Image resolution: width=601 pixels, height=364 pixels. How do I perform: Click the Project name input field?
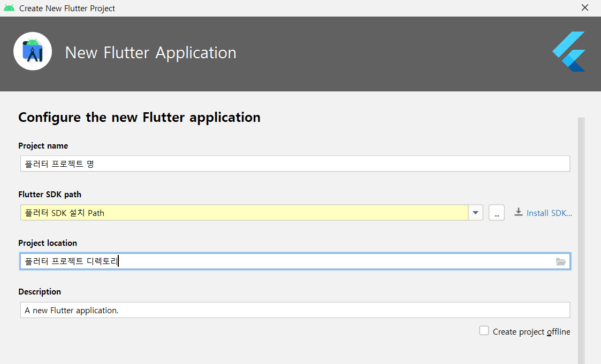[295, 164]
